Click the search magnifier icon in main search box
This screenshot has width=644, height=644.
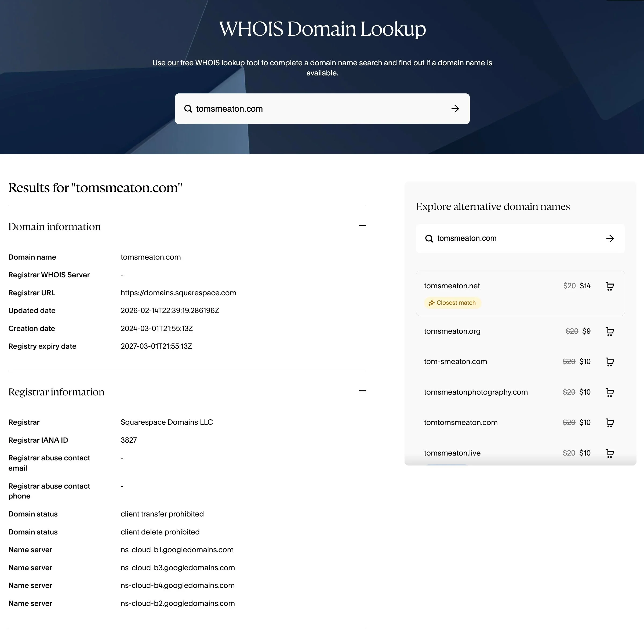click(x=188, y=109)
